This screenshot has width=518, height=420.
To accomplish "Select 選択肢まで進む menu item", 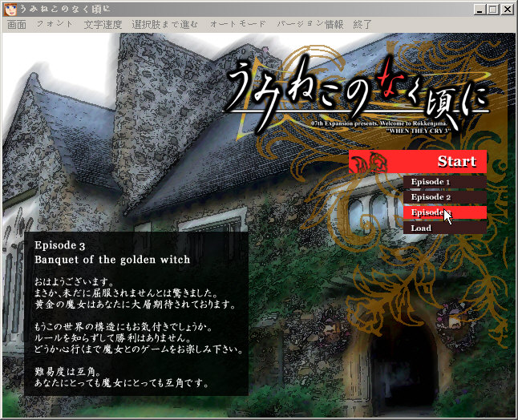I will (165, 24).
